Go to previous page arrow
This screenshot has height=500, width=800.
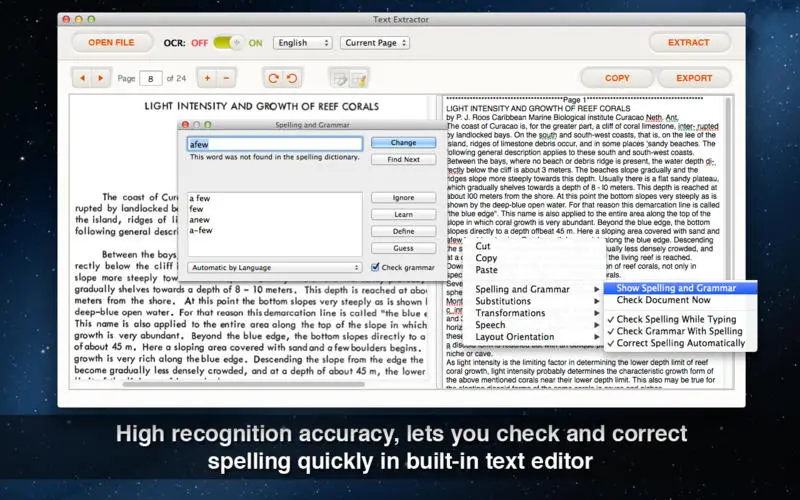(x=82, y=78)
